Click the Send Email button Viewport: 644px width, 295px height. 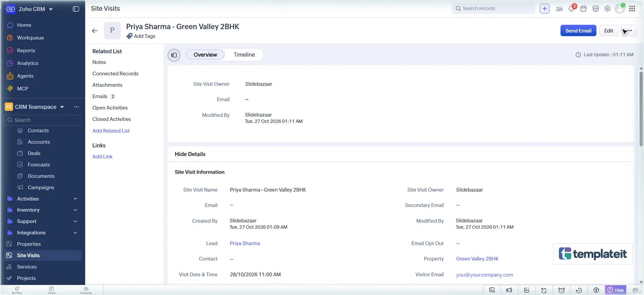pos(578,31)
